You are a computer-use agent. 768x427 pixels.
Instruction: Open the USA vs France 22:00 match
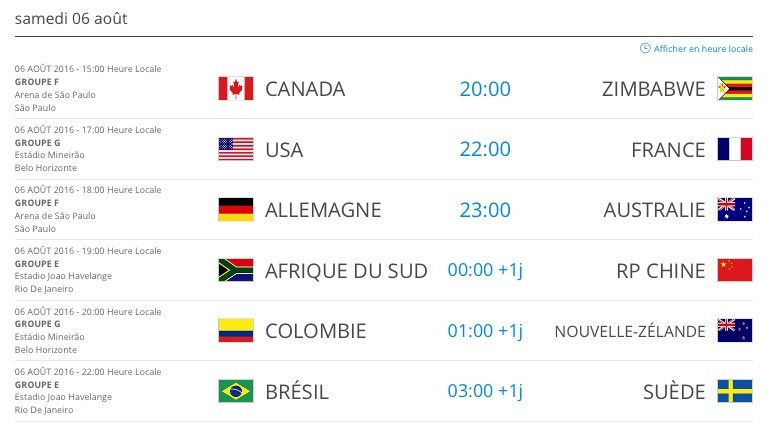coord(485,149)
